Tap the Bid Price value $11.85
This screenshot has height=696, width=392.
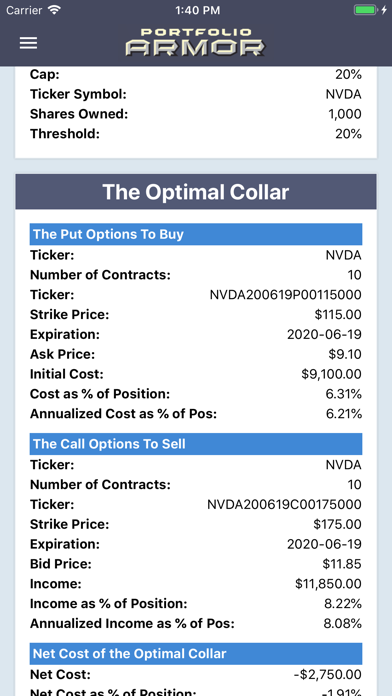[x=342, y=564]
